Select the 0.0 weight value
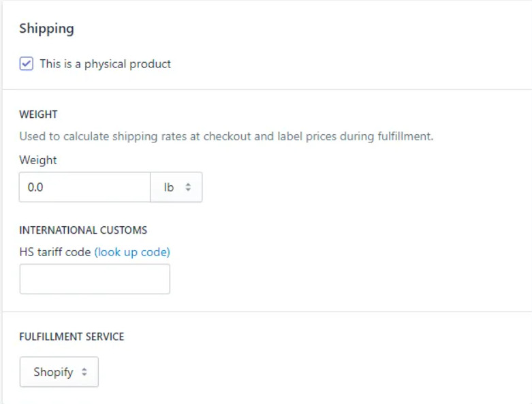The image size is (532, 404). [x=35, y=187]
